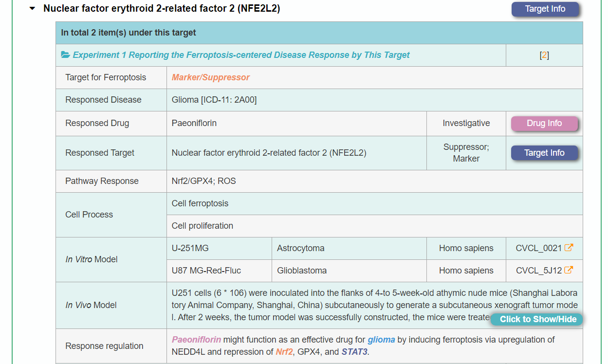Open CVCL_0021 external link icon
The width and height of the screenshot is (608, 364).
click(568, 248)
